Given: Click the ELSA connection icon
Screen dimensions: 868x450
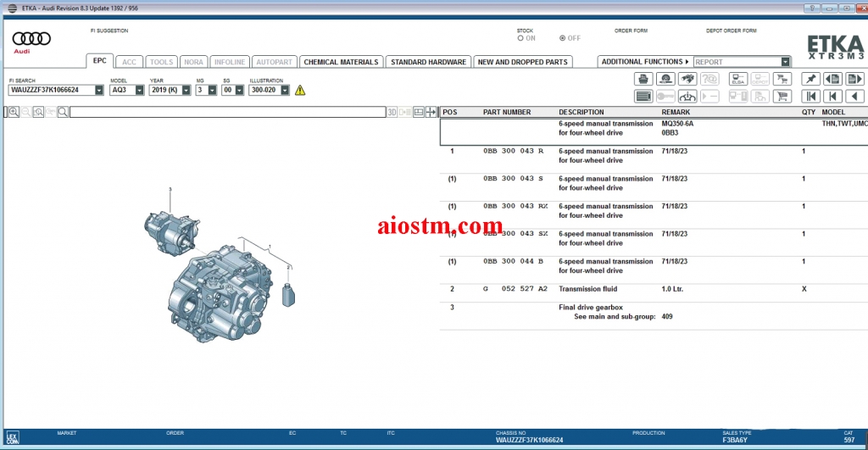Looking at the screenshot, I should point(738,79).
